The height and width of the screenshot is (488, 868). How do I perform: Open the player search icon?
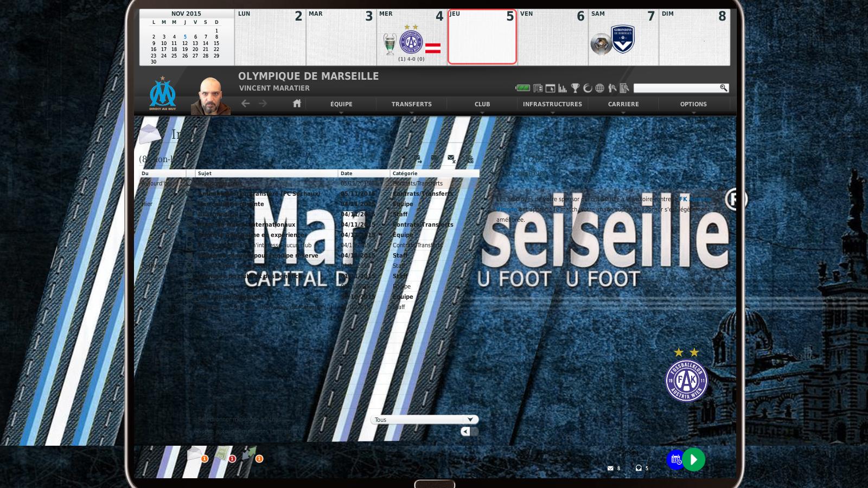612,88
